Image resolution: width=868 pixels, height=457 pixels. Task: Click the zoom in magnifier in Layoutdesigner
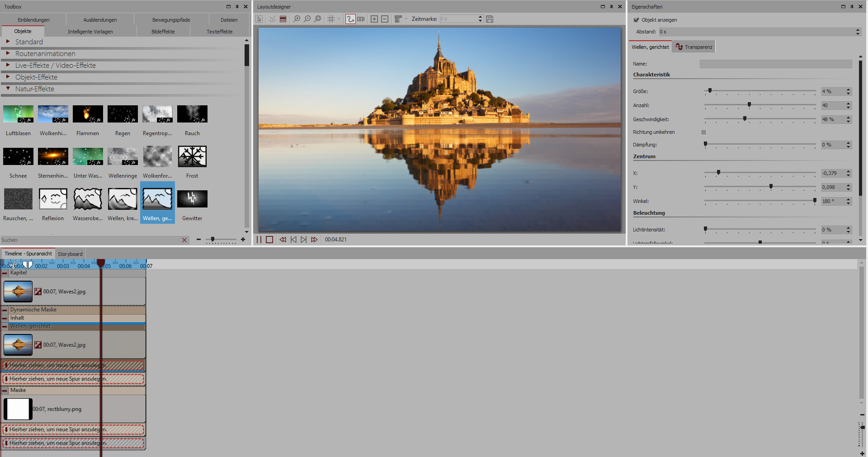[x=297, y=19]
